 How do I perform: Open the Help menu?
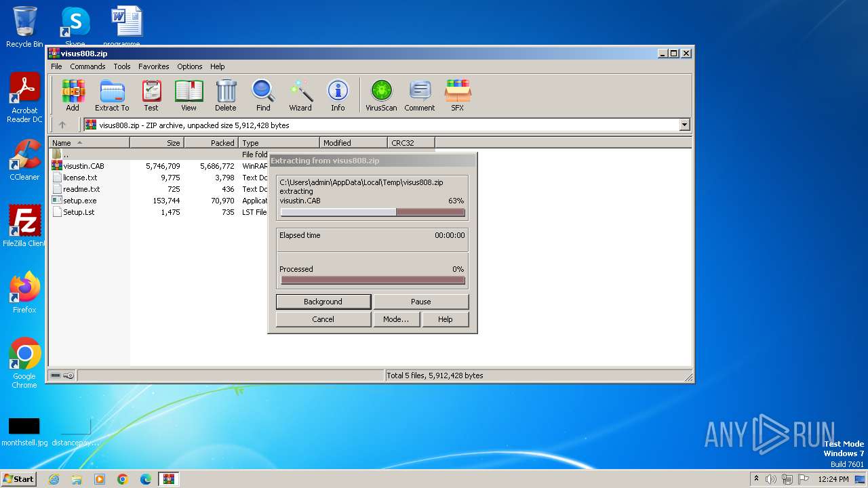(217, 66)
